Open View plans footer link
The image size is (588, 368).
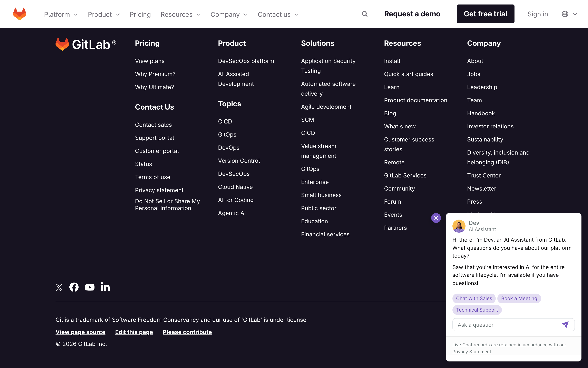[150, 61]
